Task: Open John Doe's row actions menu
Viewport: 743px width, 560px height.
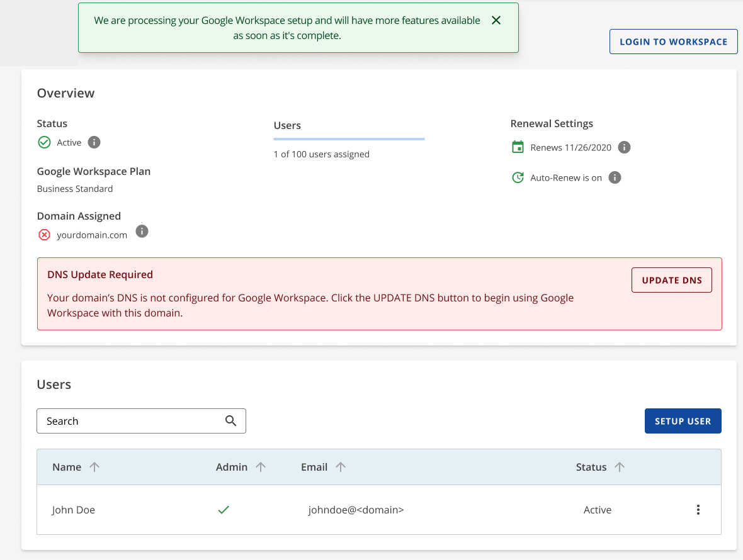Action: point(698,510)
